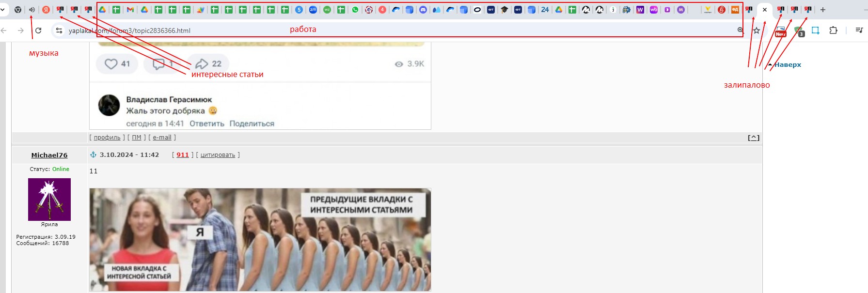Open the 'ПМ' private message link
The height and width of the screenshot is (293, 868).
[137, 138]
